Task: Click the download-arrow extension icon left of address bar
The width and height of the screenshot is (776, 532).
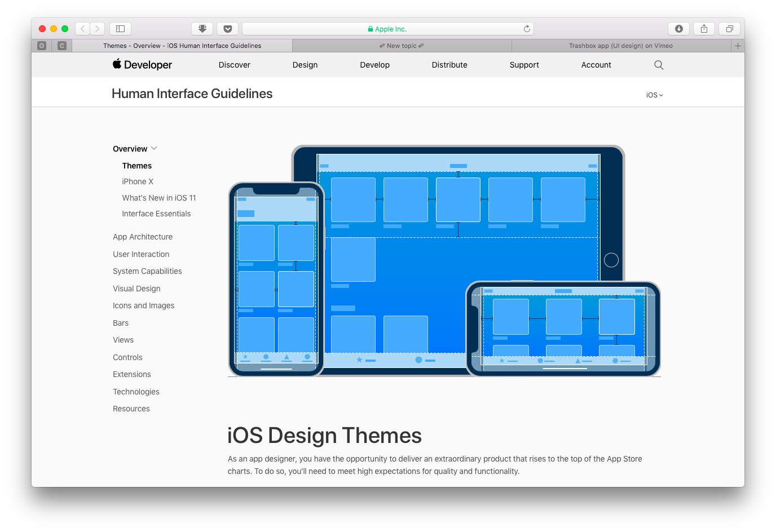Action: click(x=202, y=29)
